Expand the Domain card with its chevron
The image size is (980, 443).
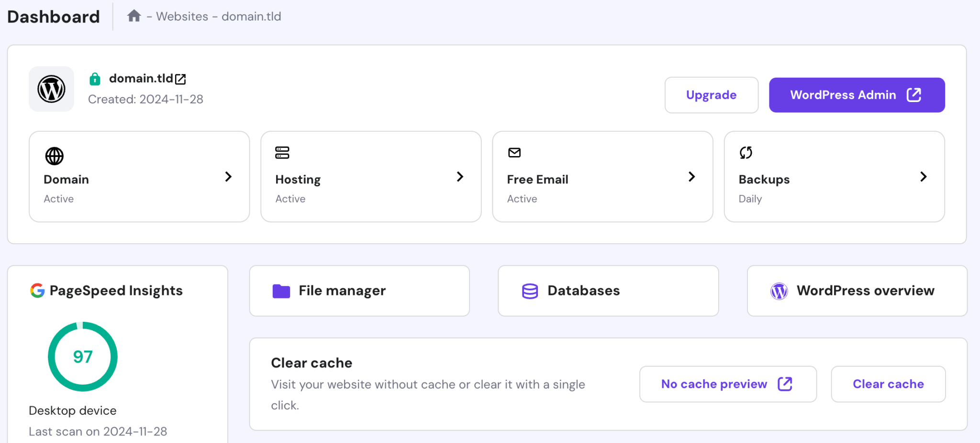point(228,177)
